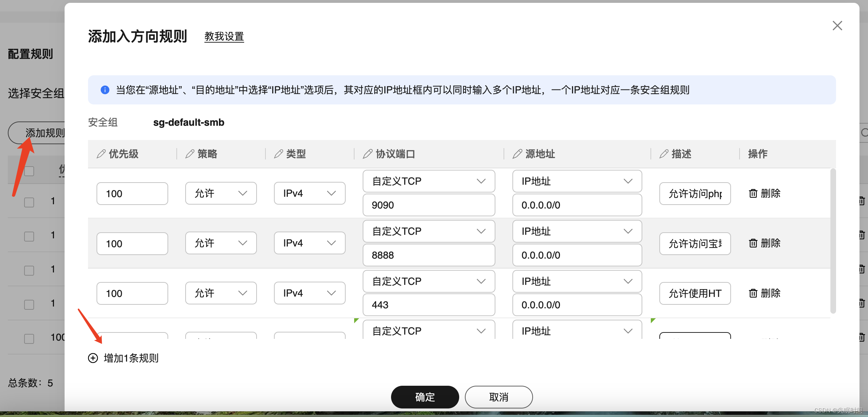Image resolution: width=868 pixels, height=417 pixels.
Task: Open IP地址 source dropdown in 8888 row
Action: coord(577,231)
